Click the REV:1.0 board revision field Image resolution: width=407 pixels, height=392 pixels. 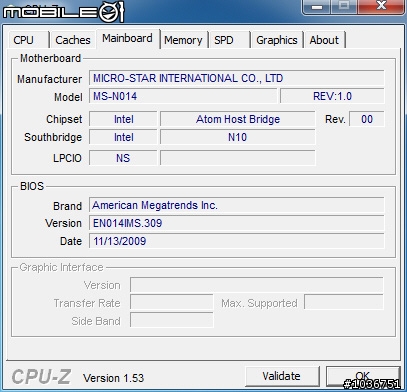tap(332, 96)
